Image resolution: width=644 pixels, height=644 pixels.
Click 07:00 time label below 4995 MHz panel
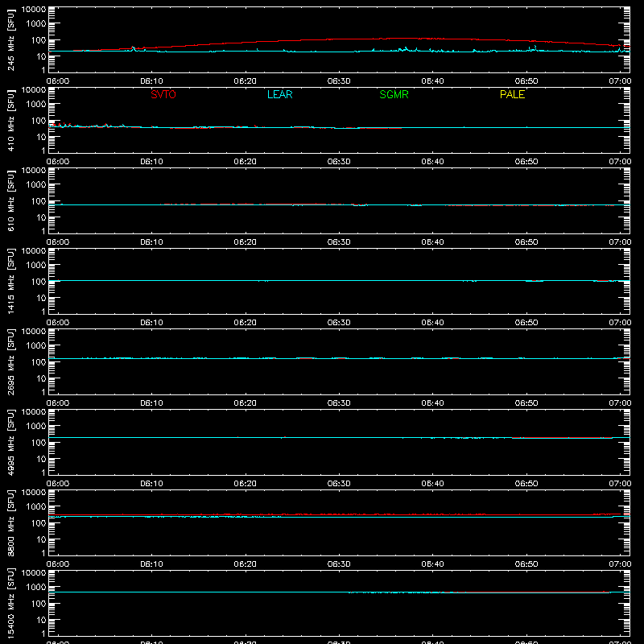pyautogui.click(x=620, y=484)
